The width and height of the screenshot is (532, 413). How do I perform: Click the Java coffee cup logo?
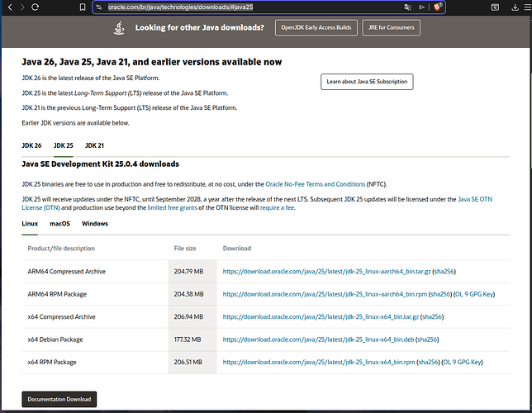click(x=119, y=28)
